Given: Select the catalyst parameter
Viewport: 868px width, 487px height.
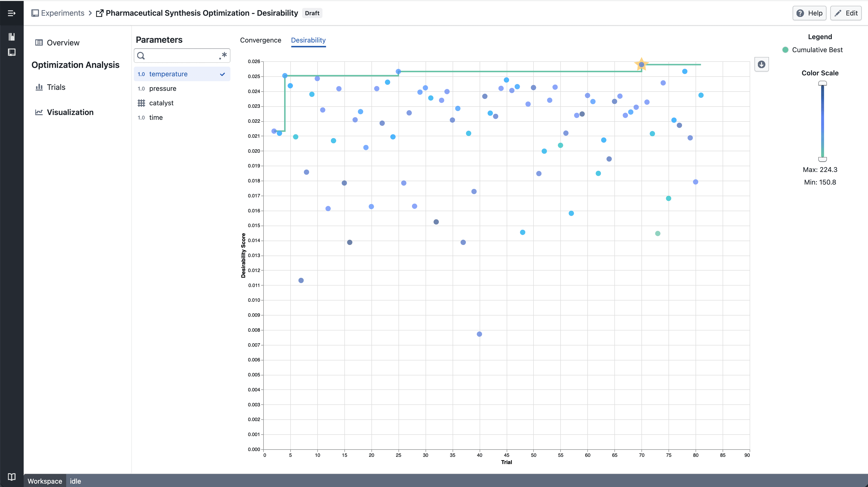Looking at the screenshot, I should (x=182, y=103).
